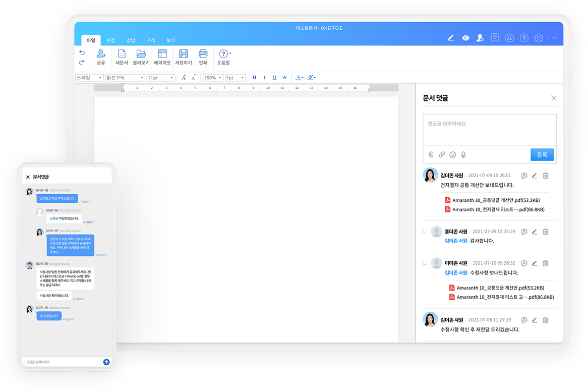Open the 스타일 style dropdown
588x392 pixels.
pos(89,78)
